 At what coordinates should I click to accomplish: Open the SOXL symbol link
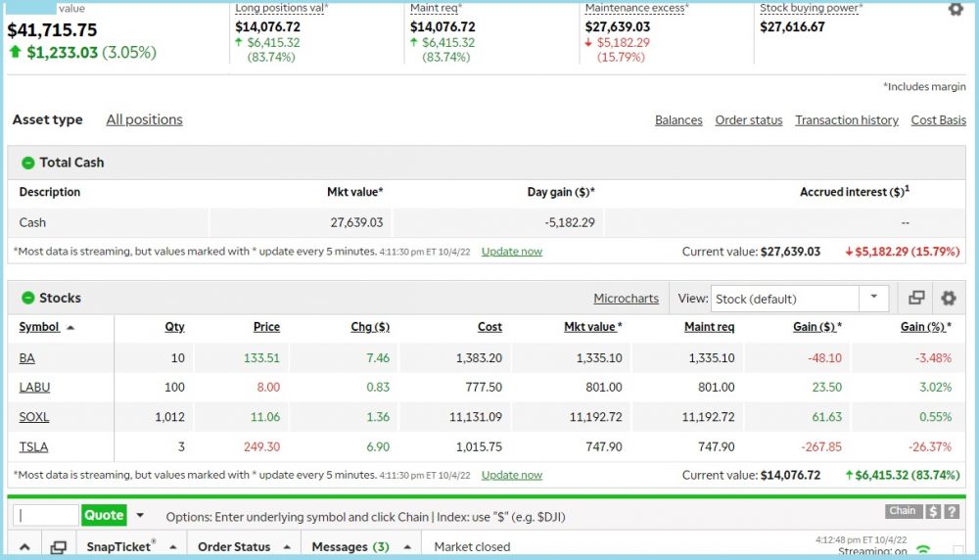34,417
